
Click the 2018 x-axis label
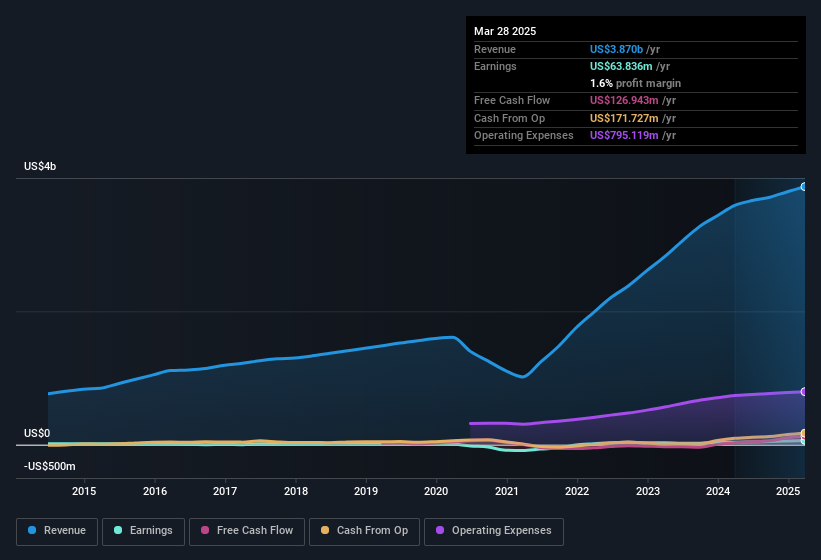pyautogui.click(x=296, y=491)
